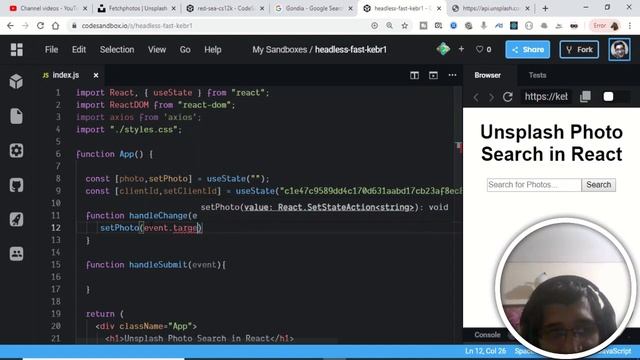Open the Configuration gear sidebar icon

pyautogui.click(x=16, y=151)
